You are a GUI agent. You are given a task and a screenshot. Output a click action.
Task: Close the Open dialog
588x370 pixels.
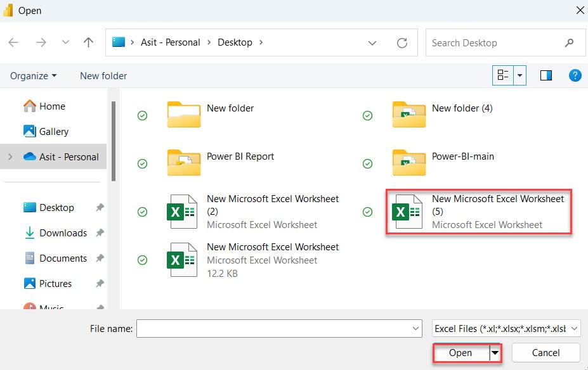(580, 10)
